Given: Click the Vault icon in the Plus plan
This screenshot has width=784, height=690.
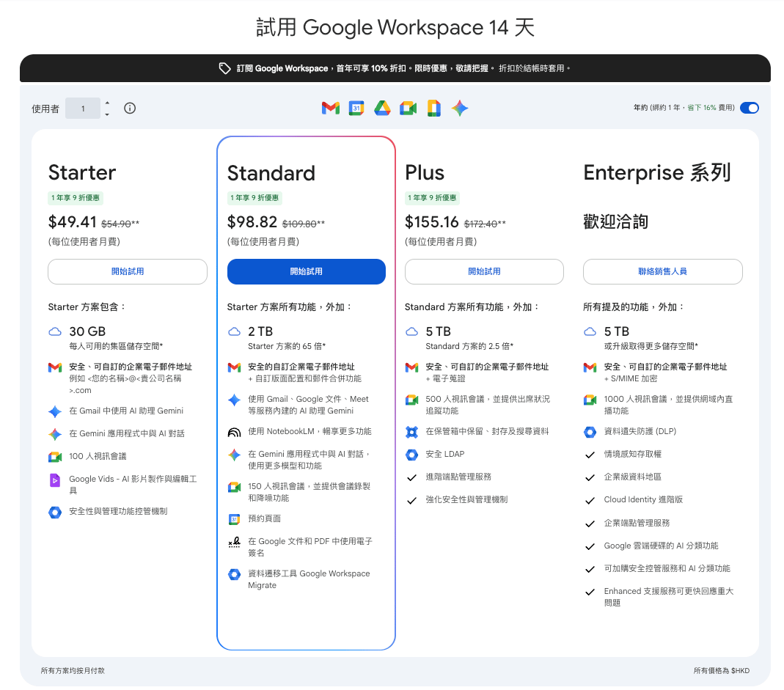Looking at the screenshot, I should coord(411,432).
